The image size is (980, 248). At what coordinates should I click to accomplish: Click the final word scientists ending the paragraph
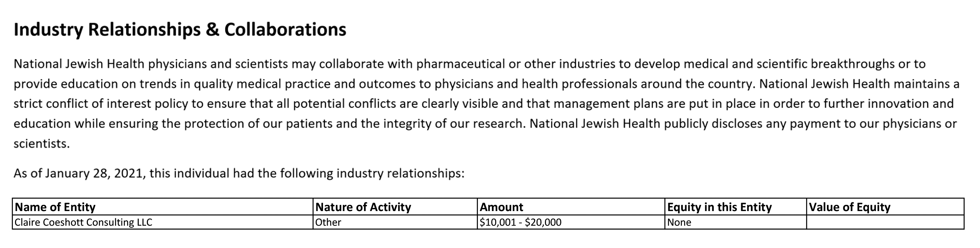tap(41, 144)
